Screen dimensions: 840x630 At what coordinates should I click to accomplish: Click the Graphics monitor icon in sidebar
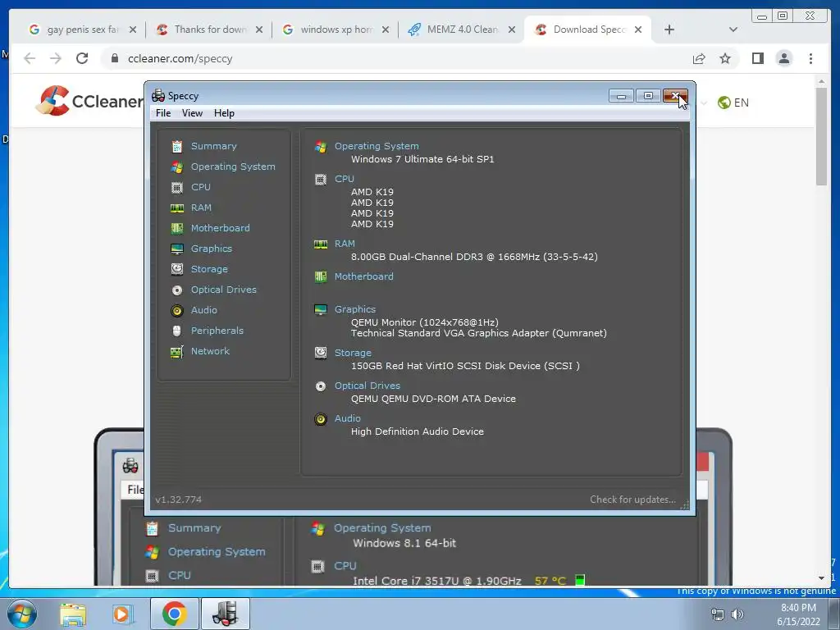177,249
